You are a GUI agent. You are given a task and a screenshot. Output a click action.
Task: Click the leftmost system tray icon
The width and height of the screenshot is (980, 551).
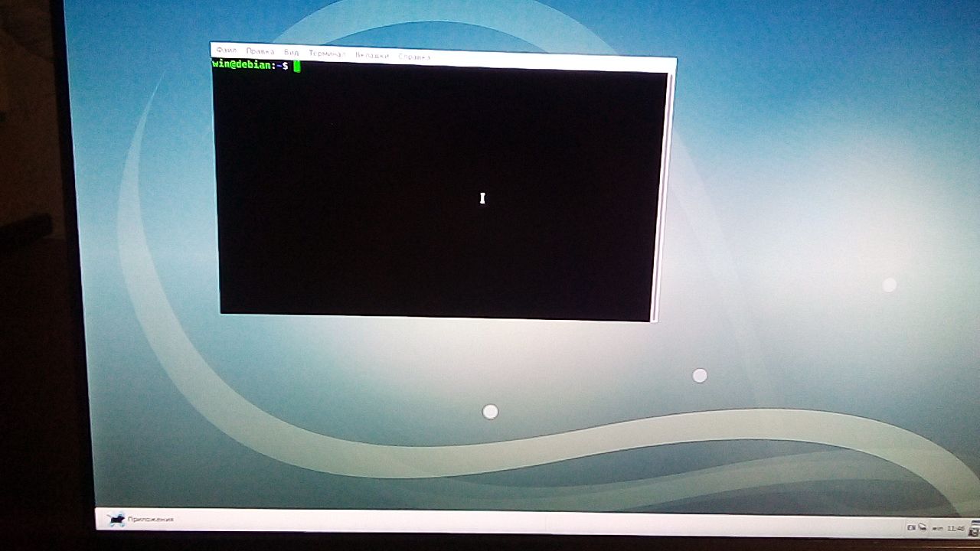[x=911, y=528]
